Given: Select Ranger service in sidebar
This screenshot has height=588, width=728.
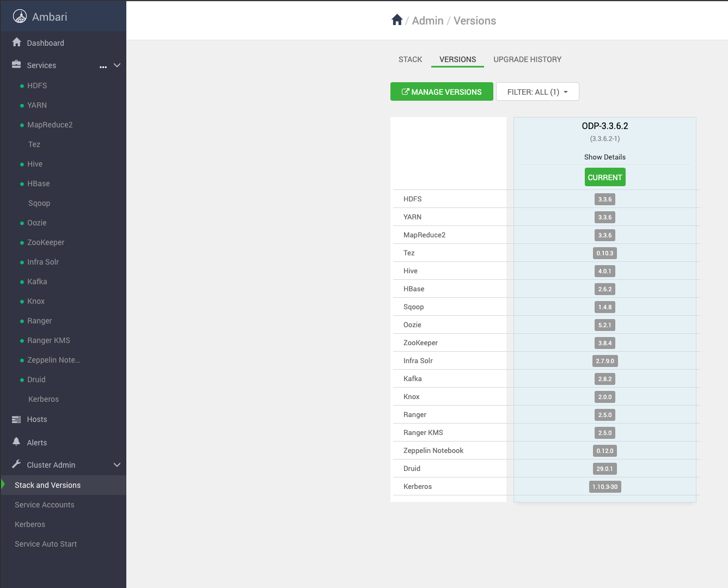Looking at the screenshot, I should click(x=40, y=321).
